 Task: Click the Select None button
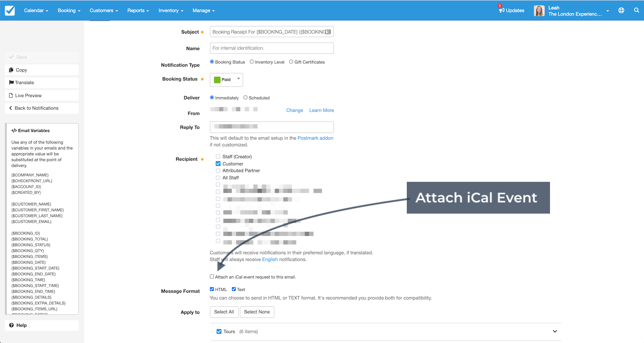click(257, 312)
